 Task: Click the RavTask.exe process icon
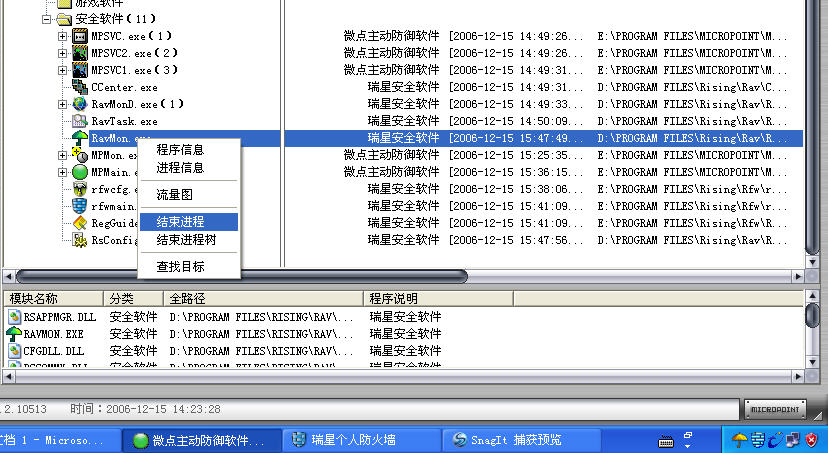coord(80,121)
